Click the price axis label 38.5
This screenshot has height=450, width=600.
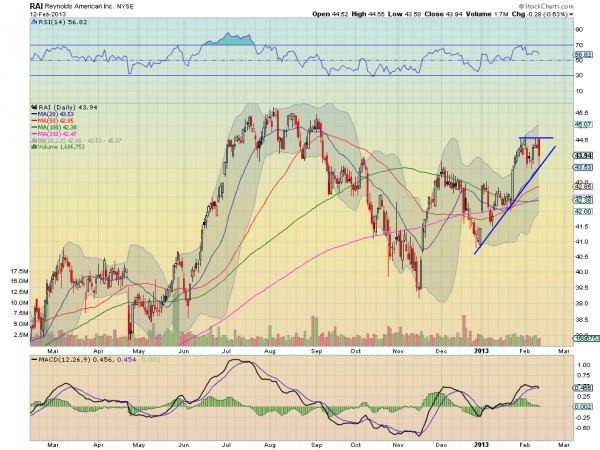582,320
